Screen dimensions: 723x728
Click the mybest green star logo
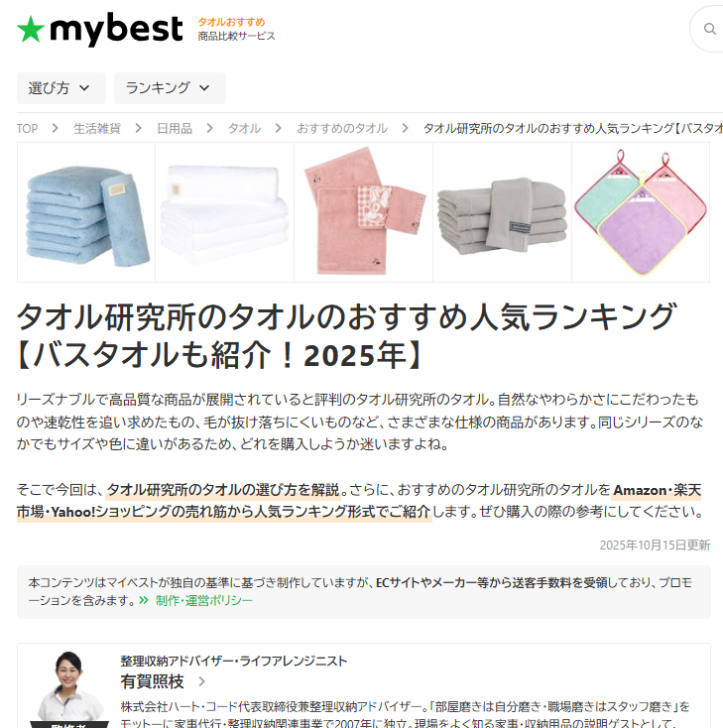tap(31, 29)
